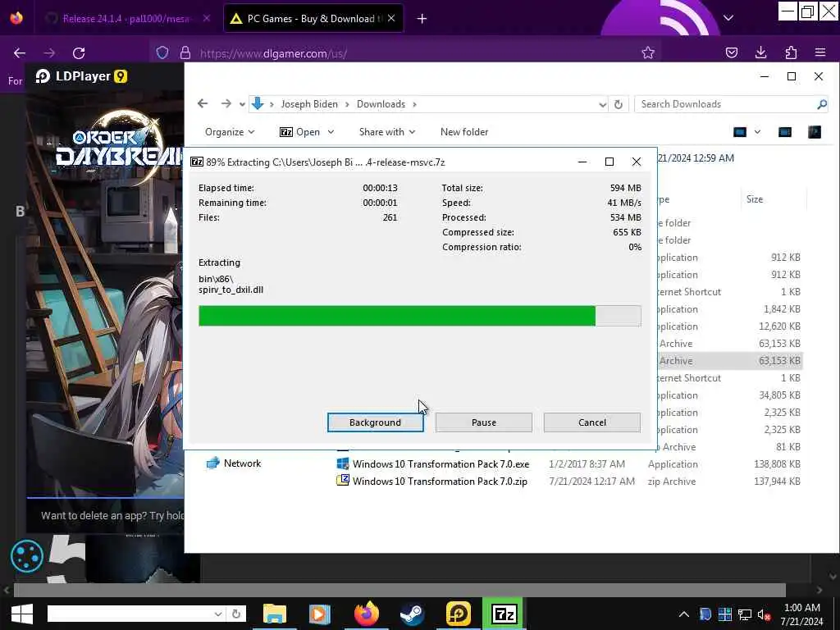The image size is (840, 630).
Task: Refresh the Downloads folder view
Action: click(x=619, y=104)
